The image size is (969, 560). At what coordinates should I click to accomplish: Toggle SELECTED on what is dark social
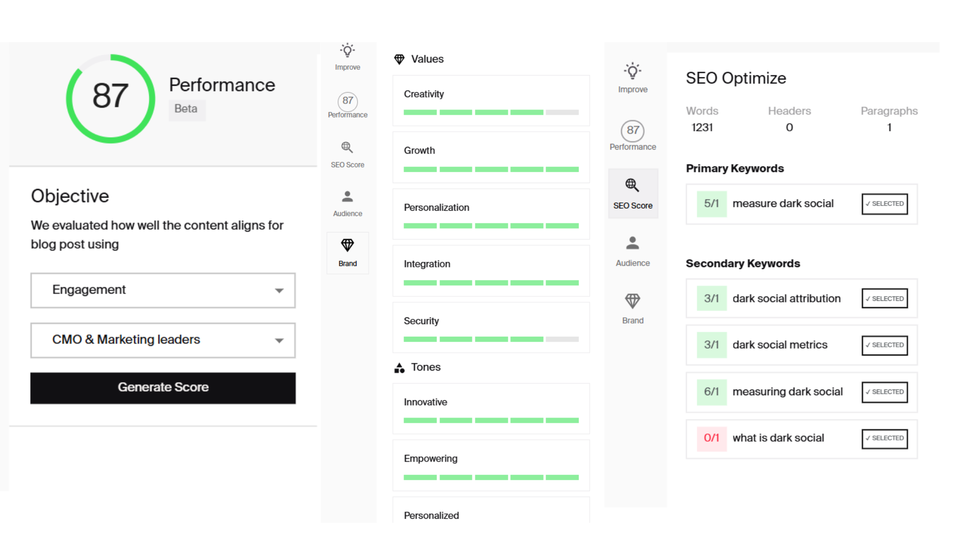pos(884,438)
